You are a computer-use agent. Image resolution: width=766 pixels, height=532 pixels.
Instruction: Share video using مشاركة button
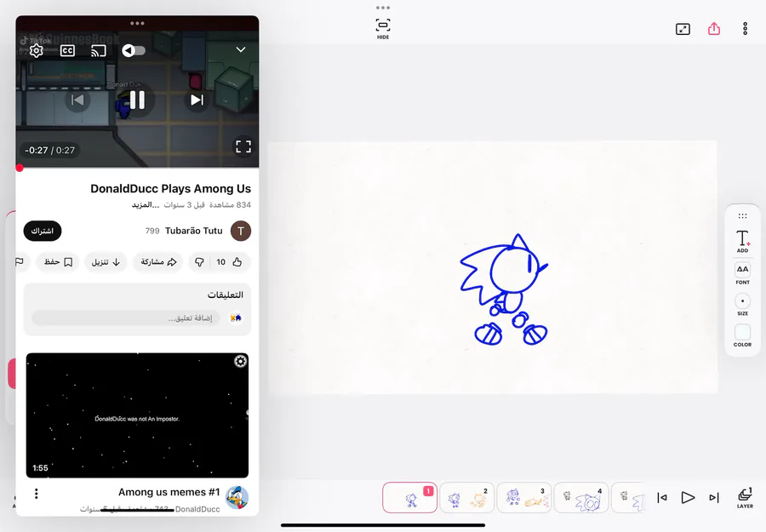pyautogui.click(x=158, y=262)
